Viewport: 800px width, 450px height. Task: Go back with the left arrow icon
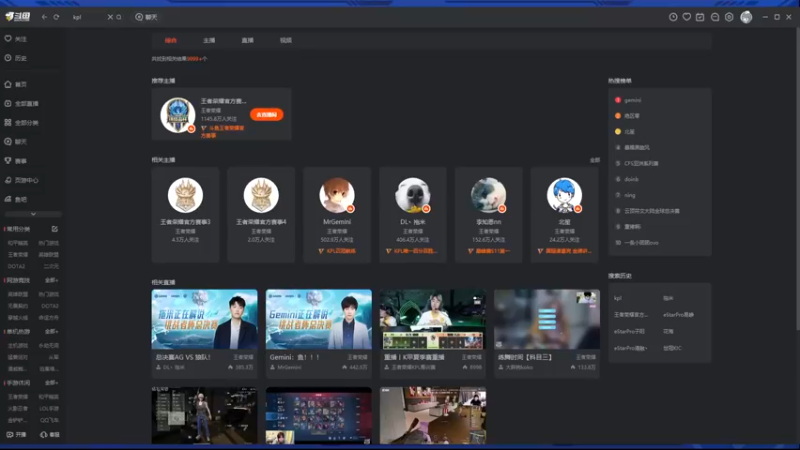(x=44, y=17)
